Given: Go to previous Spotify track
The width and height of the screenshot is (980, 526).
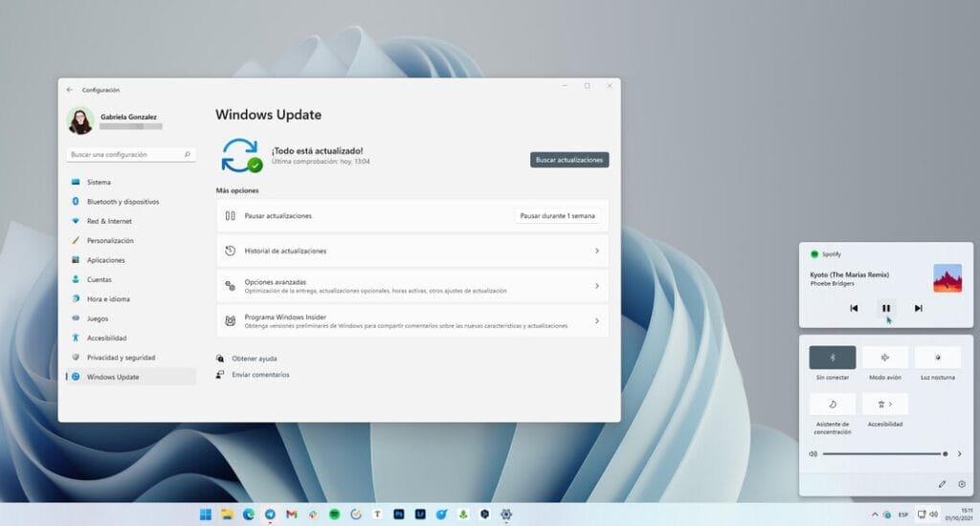Looking at the screenshot, I should pyautogui.click(x=854, y=308).
